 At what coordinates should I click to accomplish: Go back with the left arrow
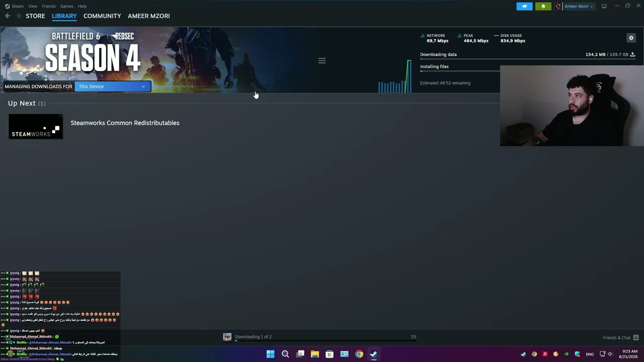click(8, 16)
